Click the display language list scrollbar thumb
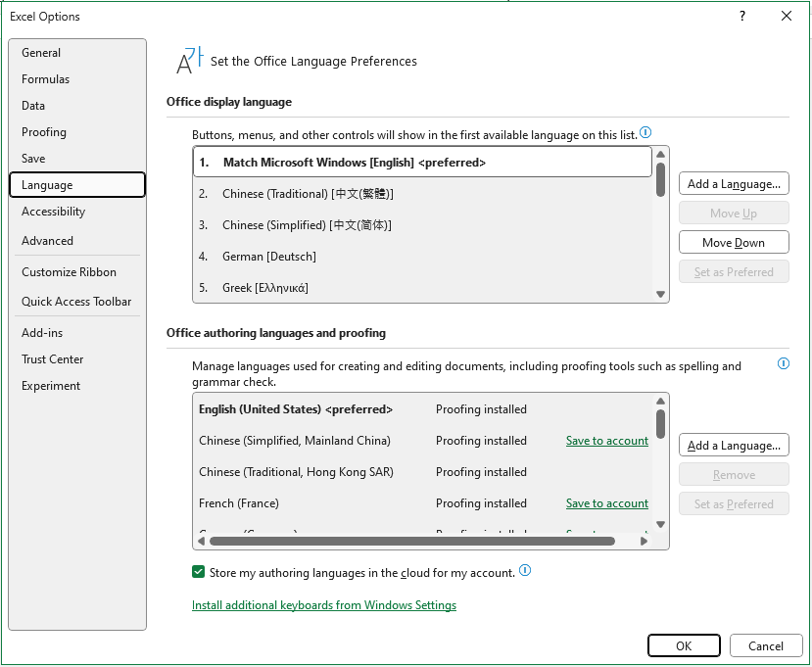 pos(660,179)
